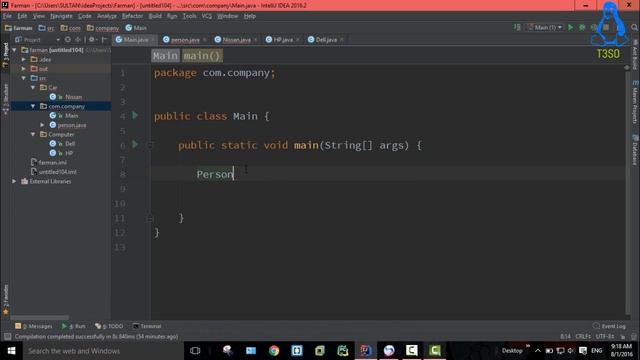Click the Make Project build icon in toolbar
640x360 pixels.
click(x=517, y=27)
